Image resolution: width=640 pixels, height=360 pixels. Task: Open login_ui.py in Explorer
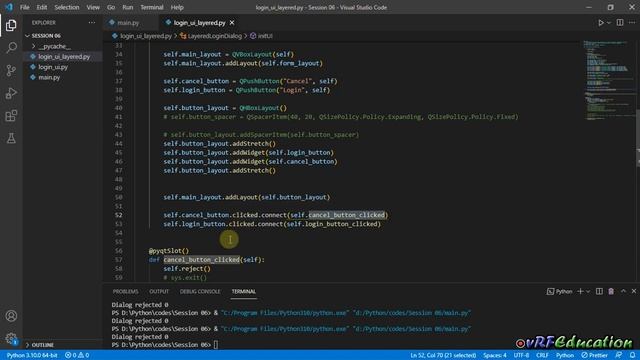click(x=53, y=67)
